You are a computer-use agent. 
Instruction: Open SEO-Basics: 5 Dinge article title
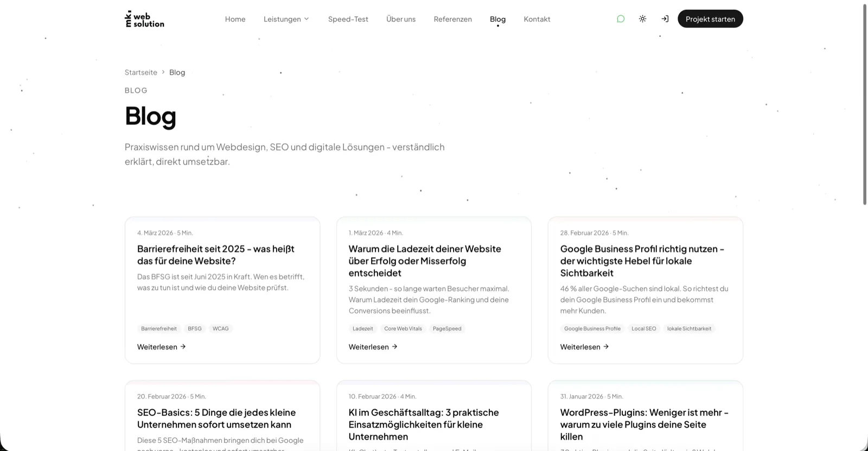[216, 418]
